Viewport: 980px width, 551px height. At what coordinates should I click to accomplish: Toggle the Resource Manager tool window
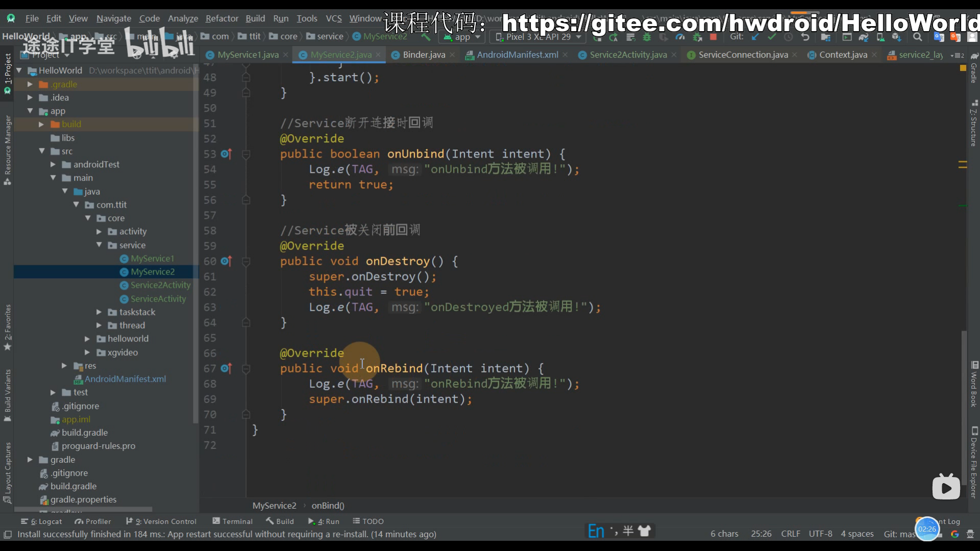click(x=7, y=150)
